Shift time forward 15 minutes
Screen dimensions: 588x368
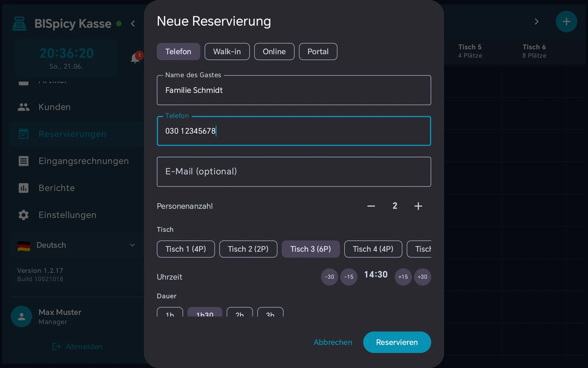click(x=403, y=277)
